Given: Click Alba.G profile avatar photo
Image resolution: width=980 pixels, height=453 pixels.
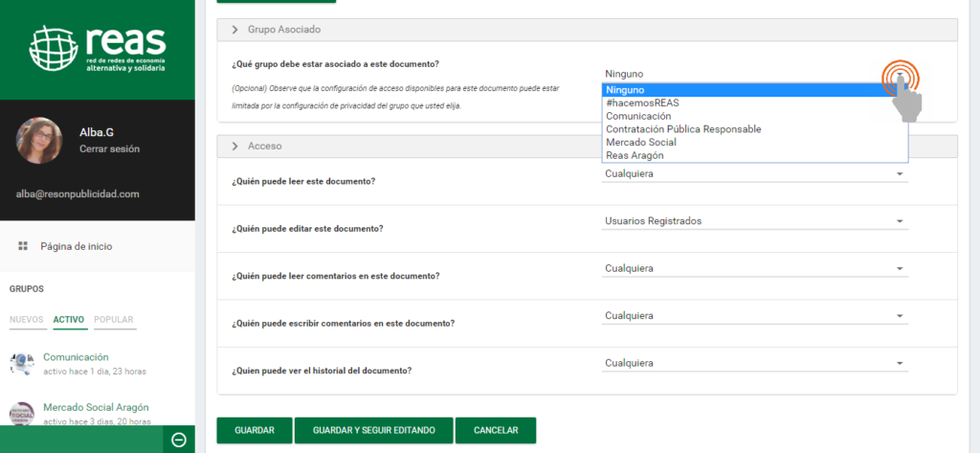Looking at the screenshot, I should [x=39, y=141].
